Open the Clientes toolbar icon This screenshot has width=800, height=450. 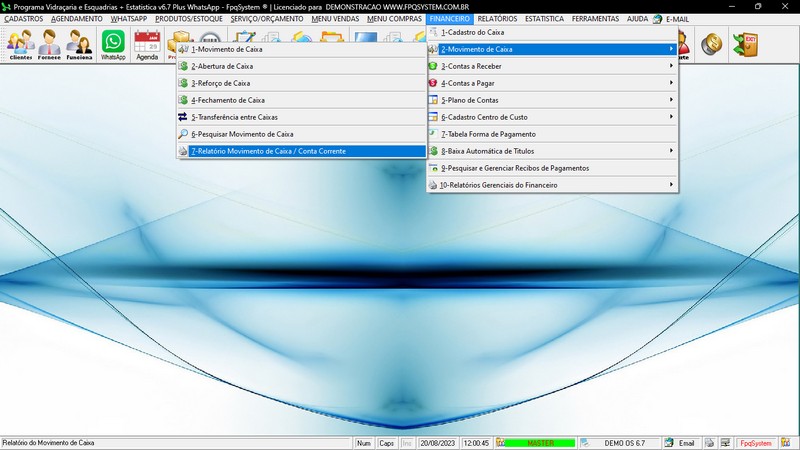[x=20, y=44]
